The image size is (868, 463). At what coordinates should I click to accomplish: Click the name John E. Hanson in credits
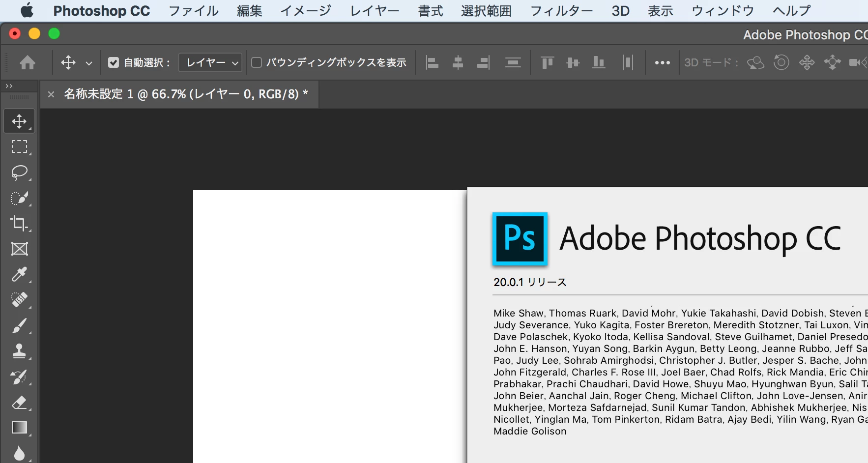point(530,348)
